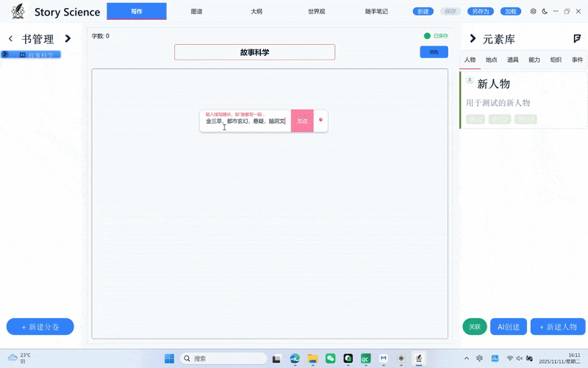Select the 人物 element tab
Screen dimensions: 588x368
pos(470,60)
